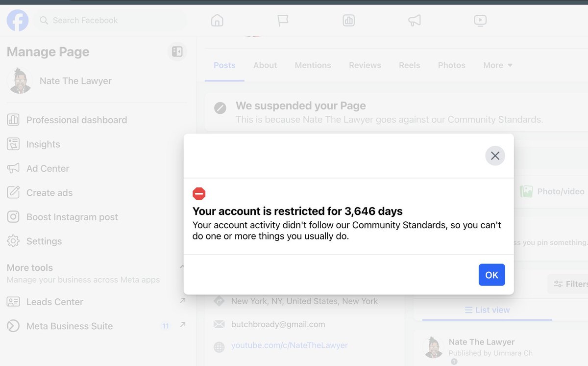The image size is (588, 366).
Task: Click the location pin icon
Action: click(219, 301)
